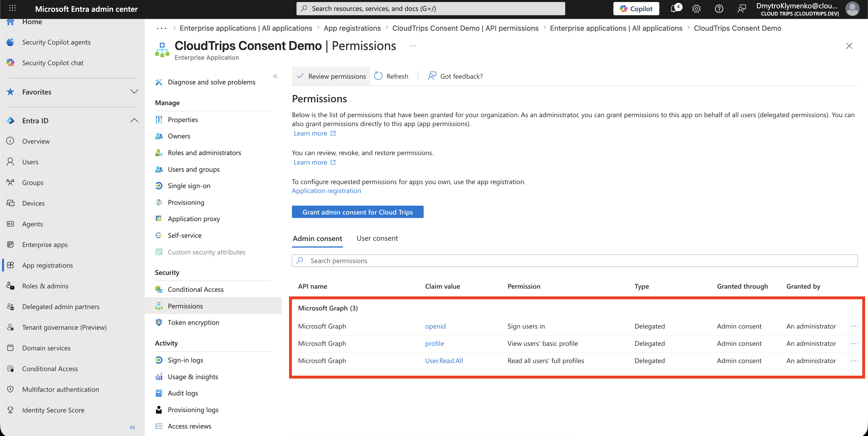Open Groups in Entra ID nav
This screenshot has height=436, width=868.
coord(33,182)
